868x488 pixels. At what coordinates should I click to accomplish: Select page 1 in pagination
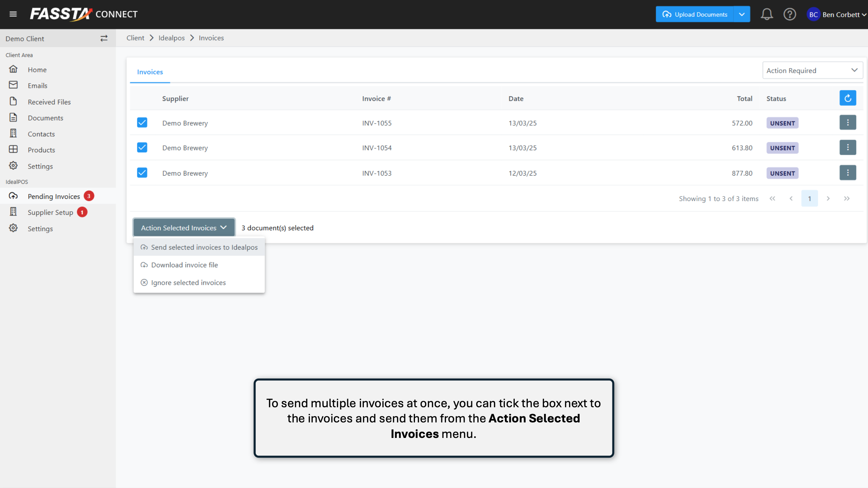coord(809,199)
